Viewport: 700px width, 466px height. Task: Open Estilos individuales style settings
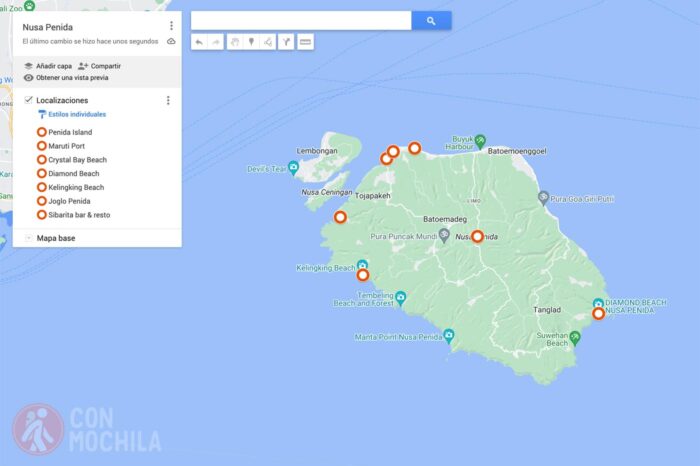(72, 114)
